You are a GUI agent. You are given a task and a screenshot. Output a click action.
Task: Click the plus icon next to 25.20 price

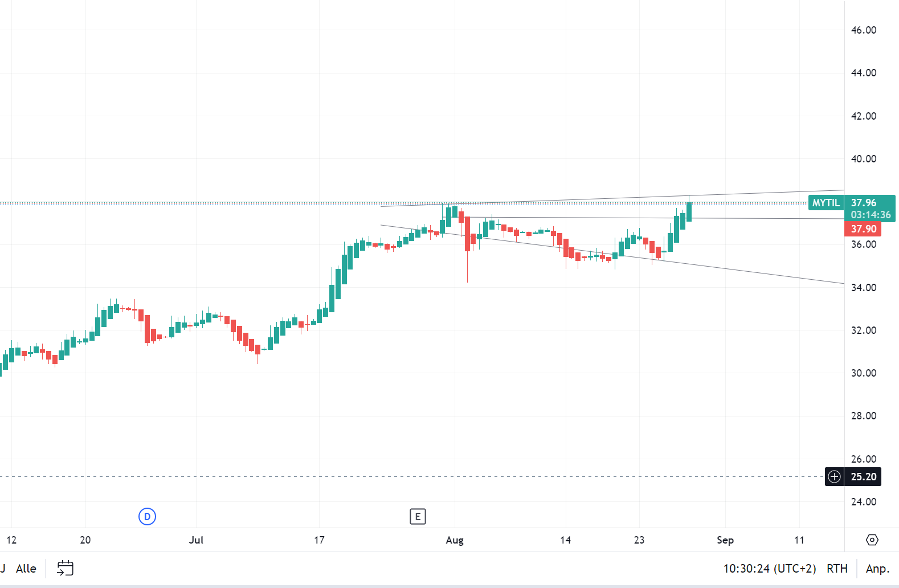click(834, 477)
